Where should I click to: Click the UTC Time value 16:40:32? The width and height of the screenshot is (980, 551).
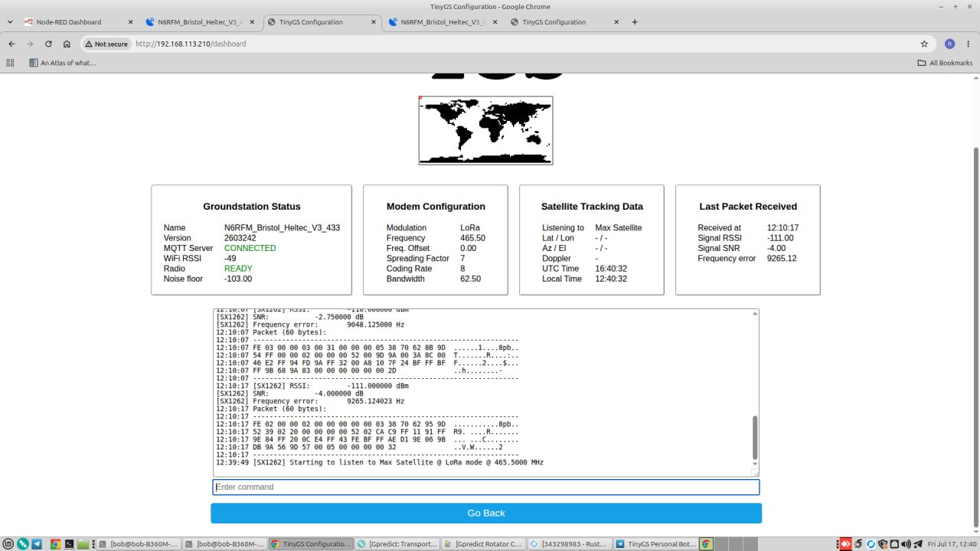611,269
